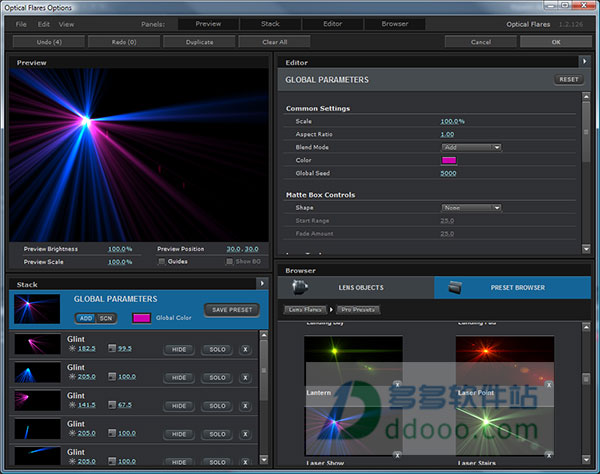Click the SAVE PRESET button
The height and width of the screenshot is (474, 600).
point(232,310)
